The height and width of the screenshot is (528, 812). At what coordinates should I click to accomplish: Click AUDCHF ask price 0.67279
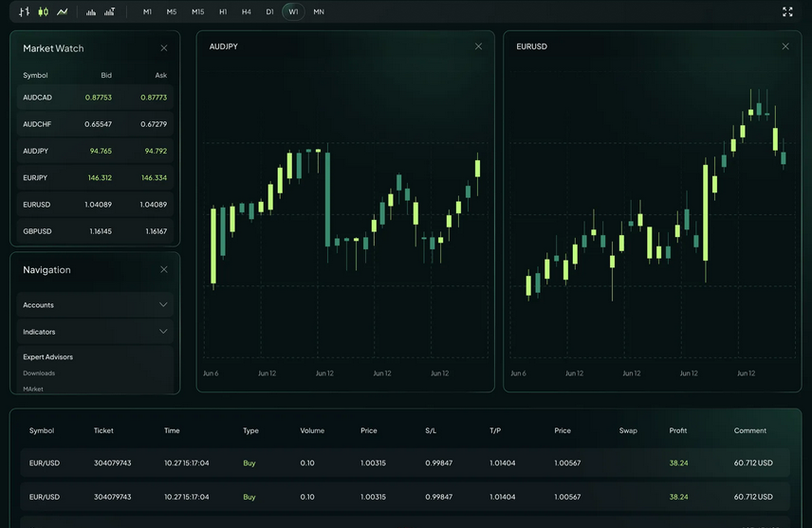154,124
